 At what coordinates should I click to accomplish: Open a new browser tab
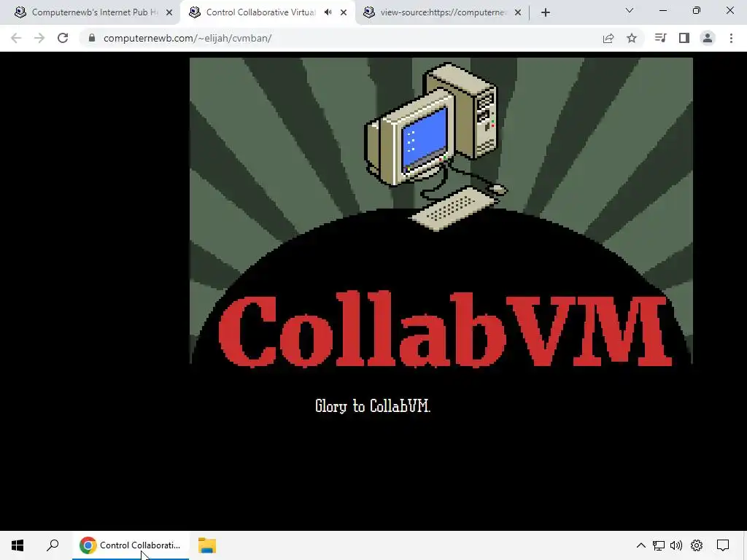(x=546, y=13)
